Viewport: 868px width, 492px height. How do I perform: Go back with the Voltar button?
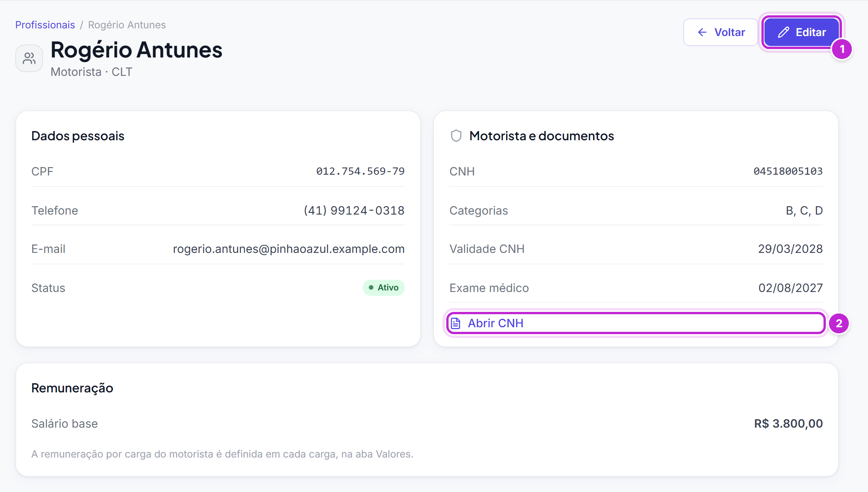tap(720, 32)
